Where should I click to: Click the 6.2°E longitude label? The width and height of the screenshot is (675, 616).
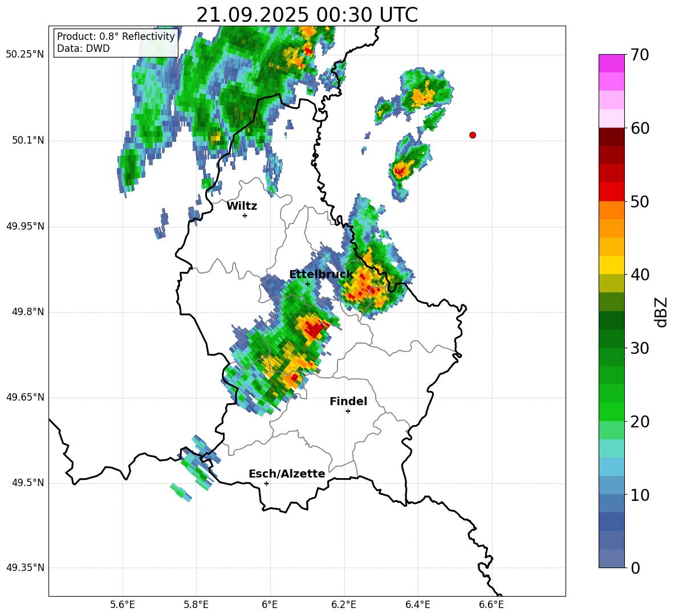[344, 605]
